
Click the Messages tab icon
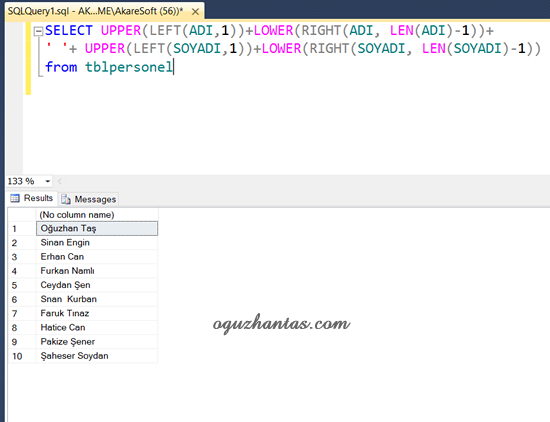coord(66,200)
